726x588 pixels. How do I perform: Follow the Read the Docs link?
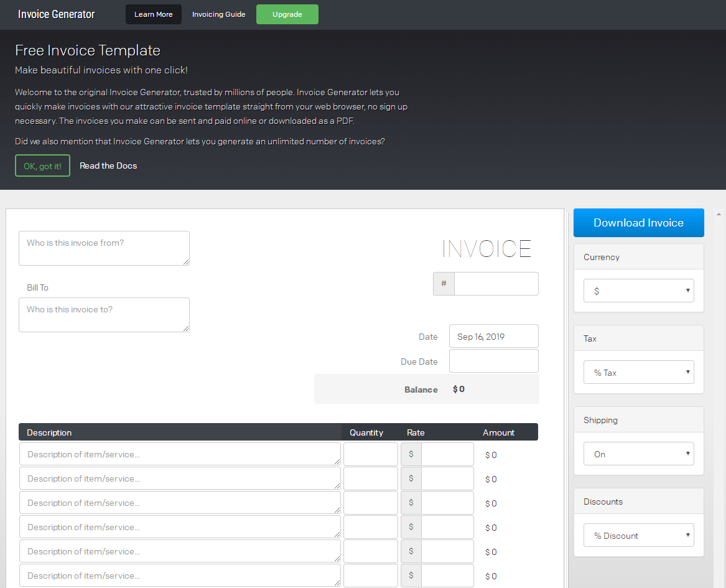108,166
